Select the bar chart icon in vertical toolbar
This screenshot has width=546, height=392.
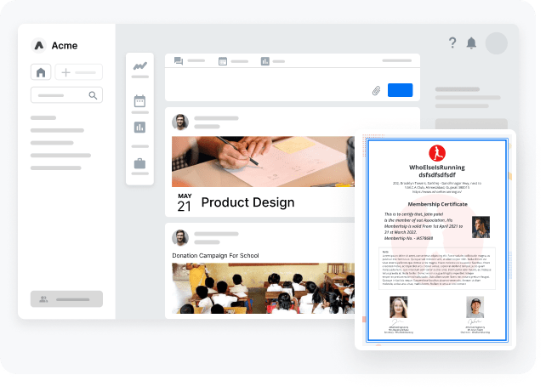[139, 128]
